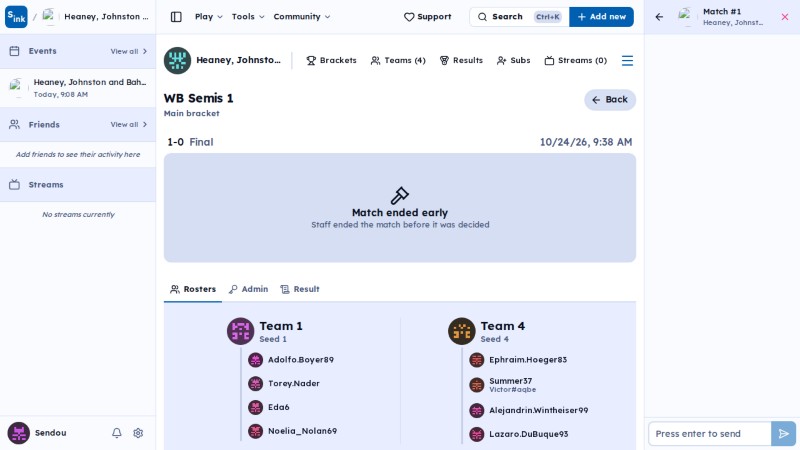Click Torey.Nader's avatar icon
800x450 pixels.
(255, 384)
